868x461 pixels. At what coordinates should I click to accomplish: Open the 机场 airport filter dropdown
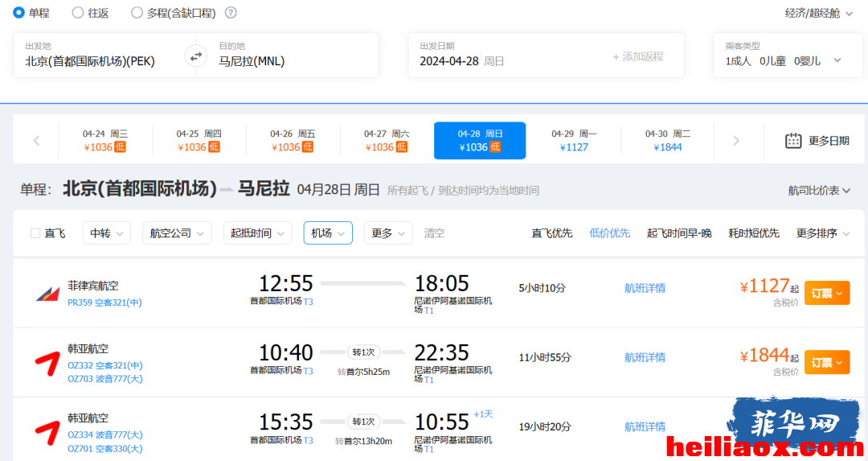328,233
